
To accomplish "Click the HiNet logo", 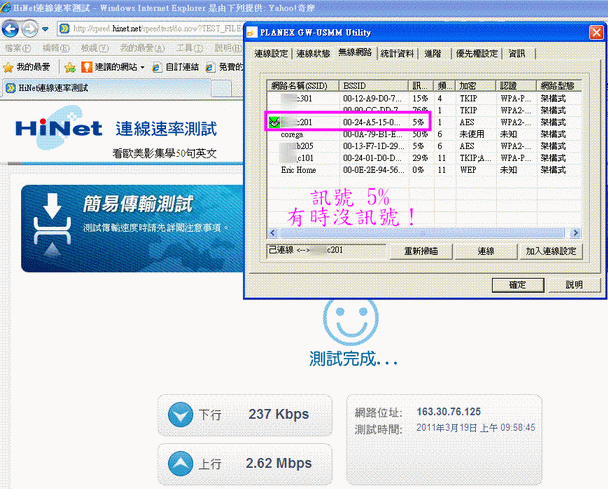I will point(59,128).
